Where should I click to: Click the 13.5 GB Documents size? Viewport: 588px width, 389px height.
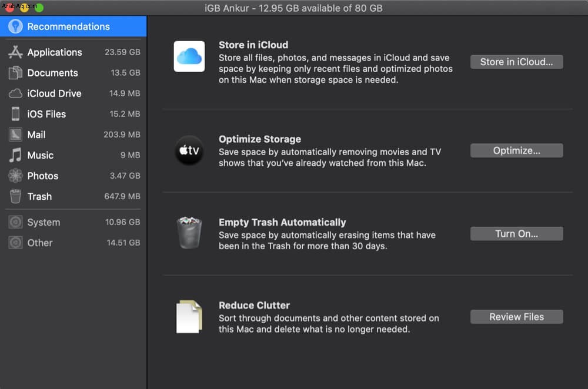coord(125,73)
